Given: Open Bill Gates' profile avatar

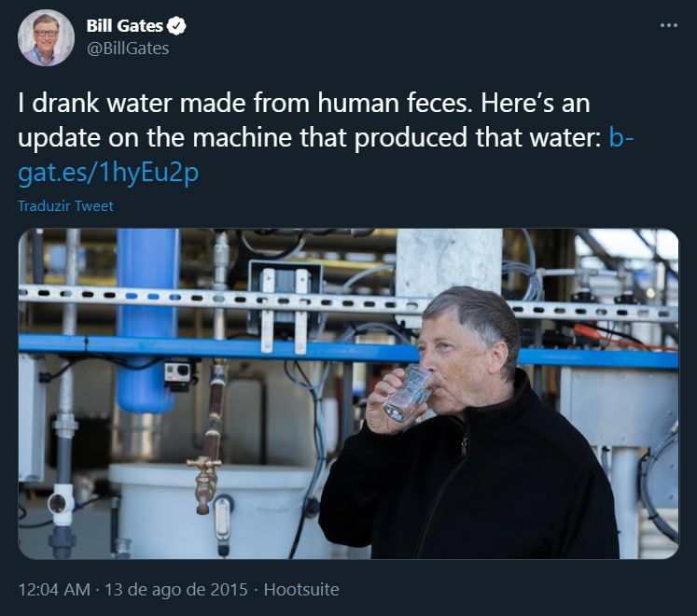Looking at the screenshot, I should pos(46,37).
